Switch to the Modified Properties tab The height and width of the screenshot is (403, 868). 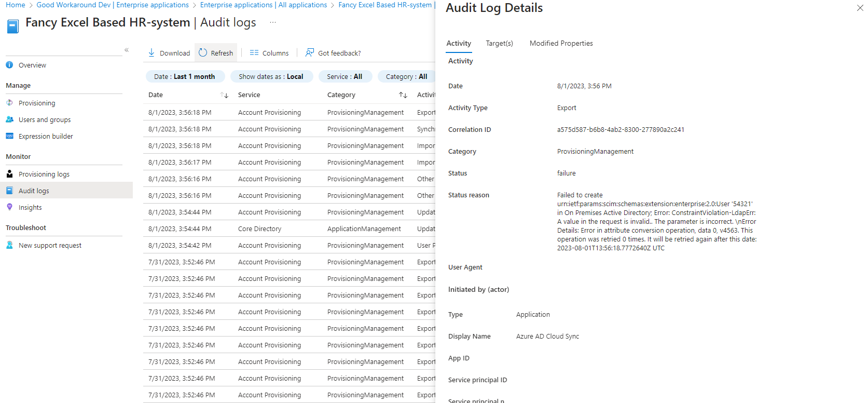point(561,43)
